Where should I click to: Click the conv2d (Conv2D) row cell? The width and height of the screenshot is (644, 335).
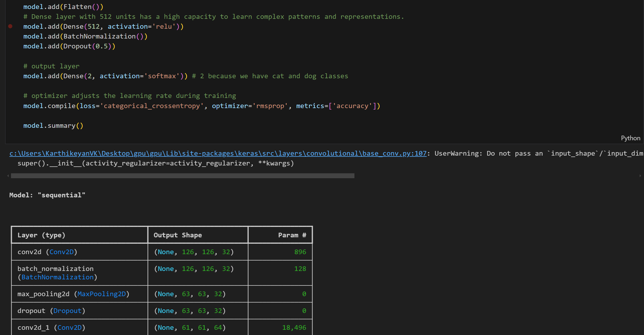(47, 252)
